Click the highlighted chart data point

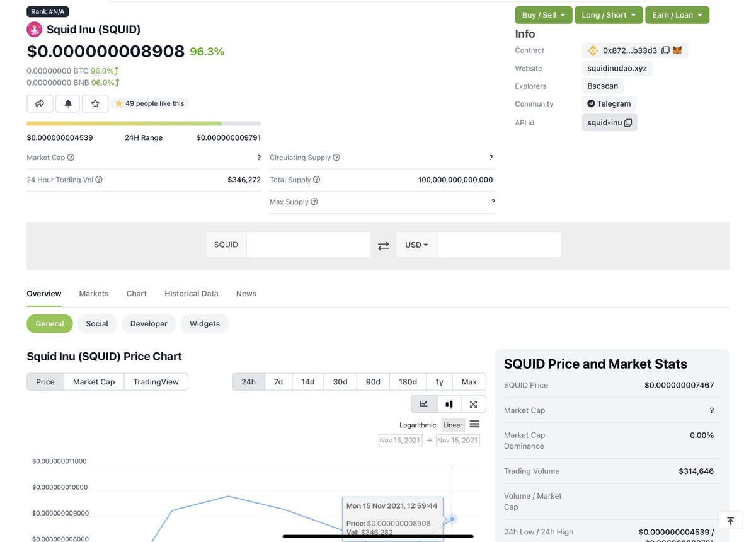[x=452, y=519]
